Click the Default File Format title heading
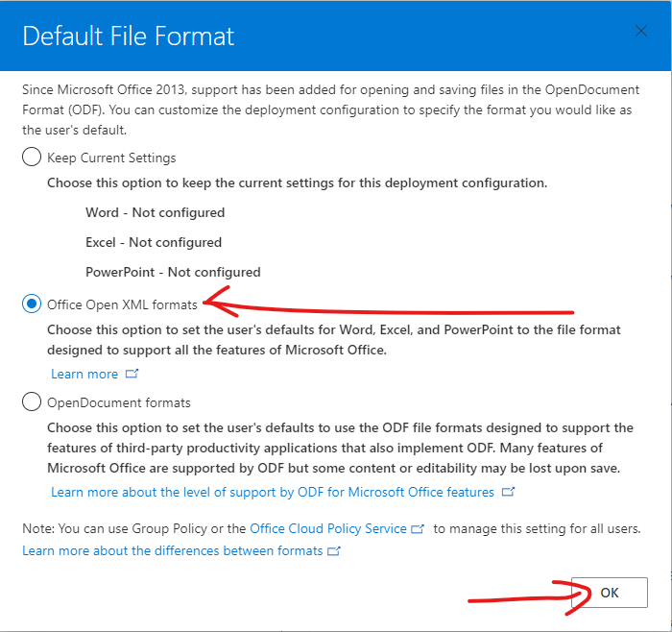 point(129,36)
